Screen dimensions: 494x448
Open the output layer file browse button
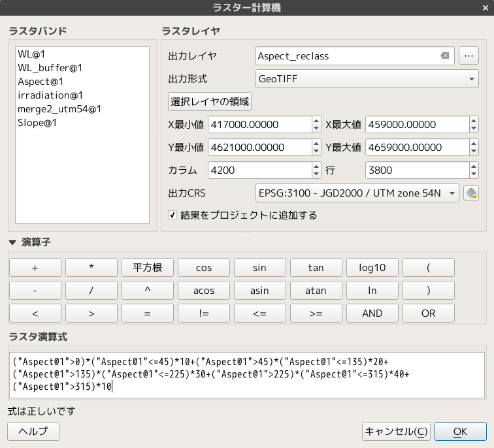pos(469,56)
